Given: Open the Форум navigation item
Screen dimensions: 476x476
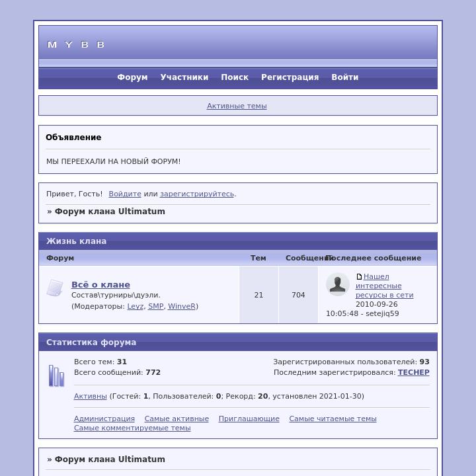Looking at the screenshot, I should pyautogui.click(x=132, y=77).
